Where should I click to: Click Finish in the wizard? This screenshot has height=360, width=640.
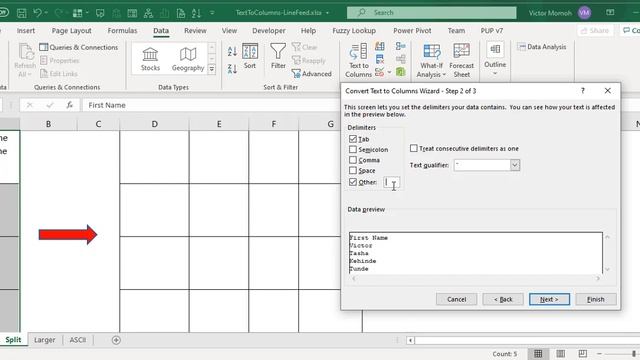[x=596, y=299]
